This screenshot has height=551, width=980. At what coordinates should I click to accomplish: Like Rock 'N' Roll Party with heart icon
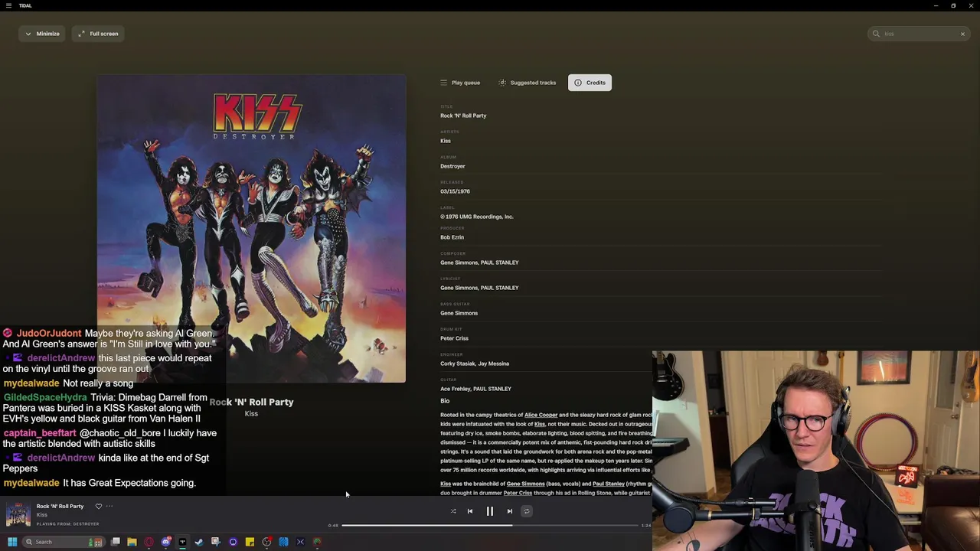98,506
